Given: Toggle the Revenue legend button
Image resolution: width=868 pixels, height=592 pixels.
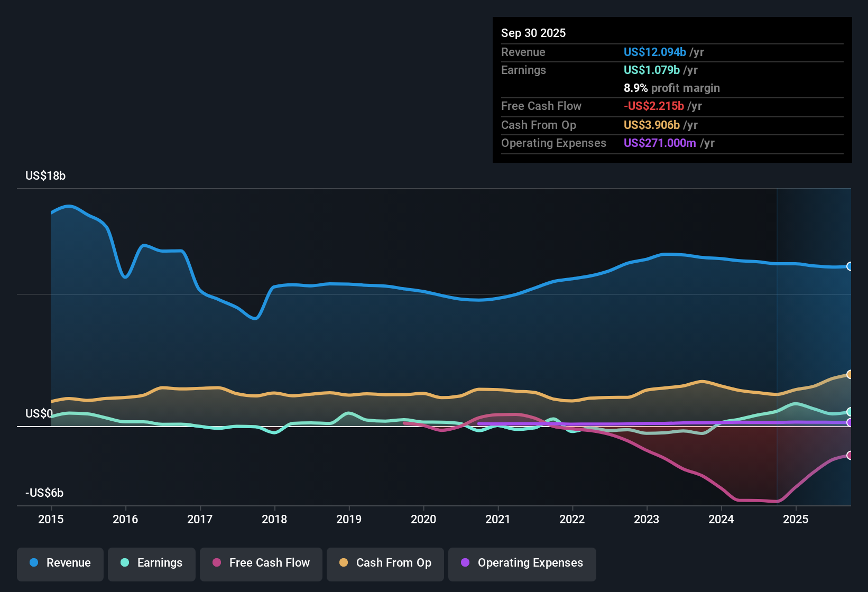Looking at the screenshot, I should click(x=60, y=563).
